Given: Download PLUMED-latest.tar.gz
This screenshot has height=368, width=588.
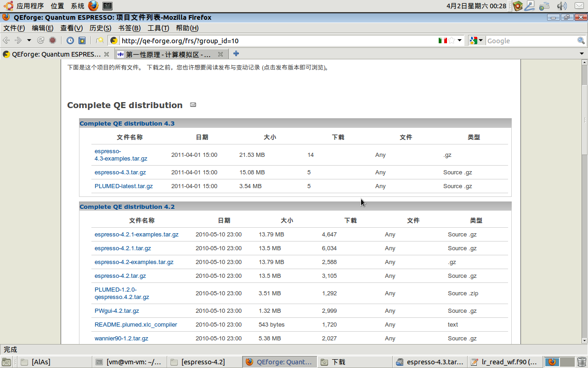Looking at the screenshot, I should pos(124,186).
